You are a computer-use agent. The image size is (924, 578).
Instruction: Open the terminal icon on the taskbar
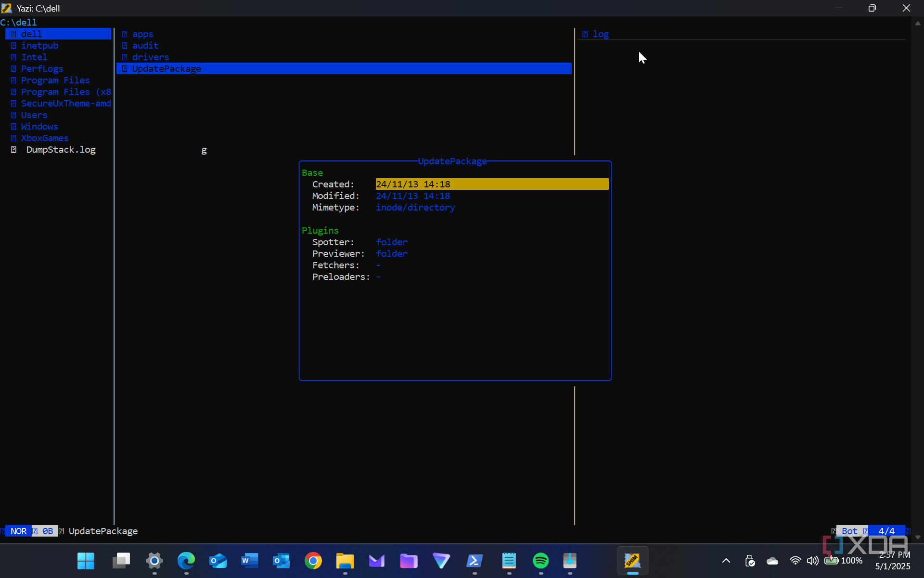click(x=475, y=561)
